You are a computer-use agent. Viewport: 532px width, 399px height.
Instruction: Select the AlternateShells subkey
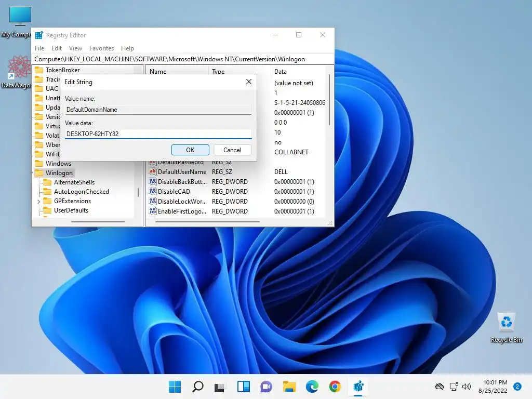click(74, 182)
